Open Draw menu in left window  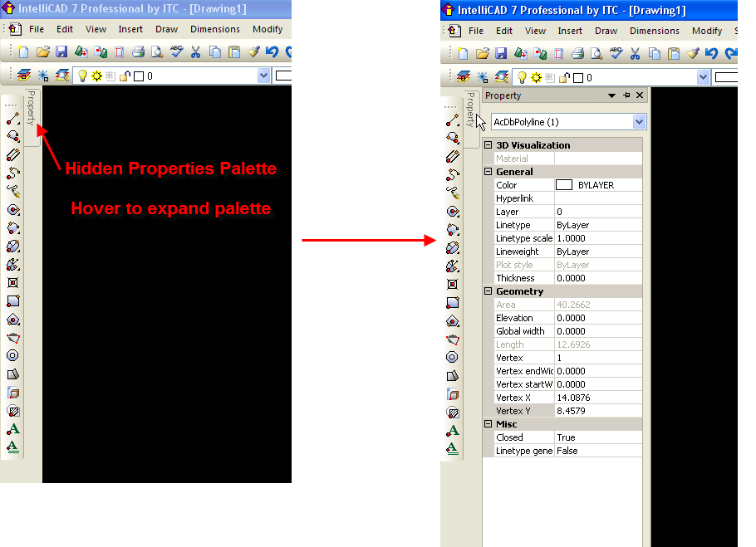(167, 29)
